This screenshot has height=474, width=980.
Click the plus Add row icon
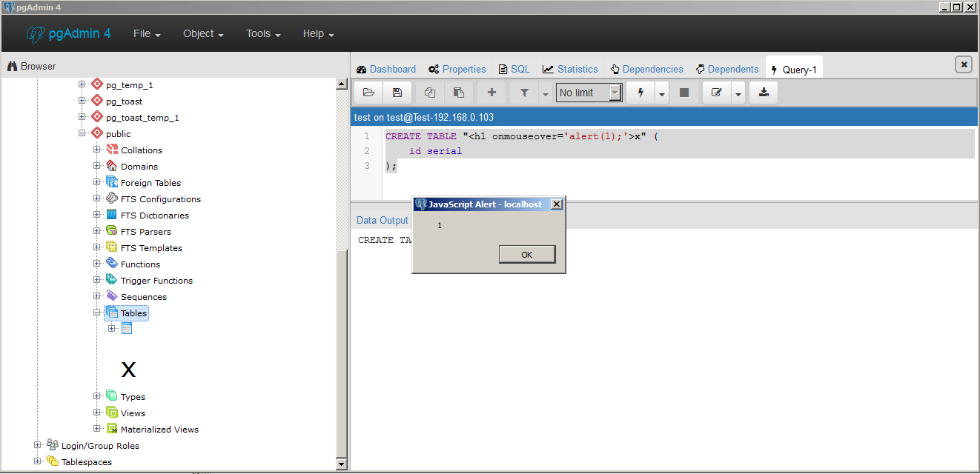[491, 93]
